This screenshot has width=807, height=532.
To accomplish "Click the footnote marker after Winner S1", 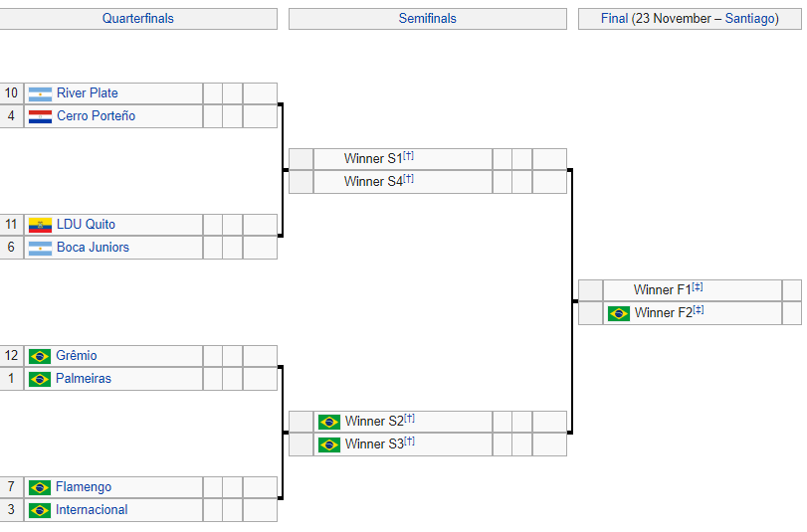I will click(x=409, y=156).
